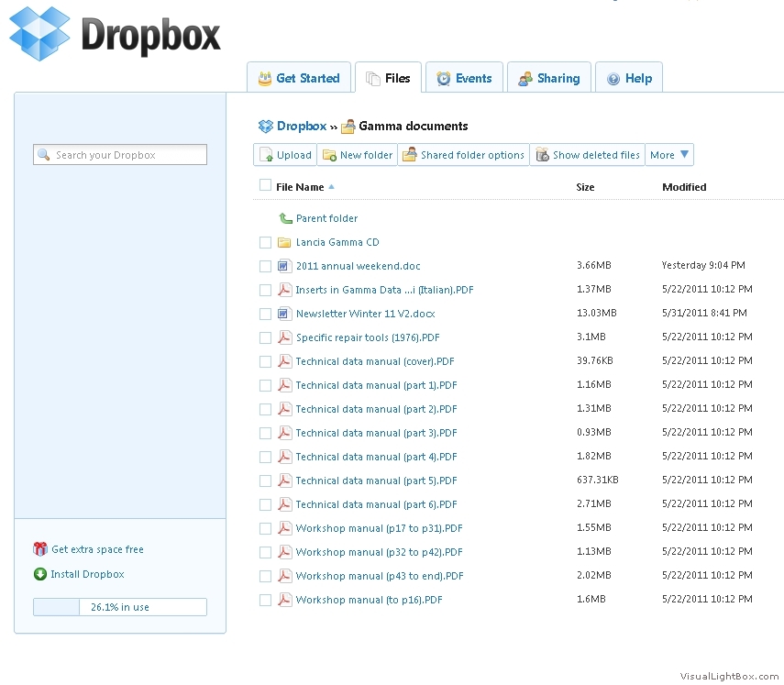Screen dimensions: 784x685
Task: Check the box for Lancia Gamma CD
Action: click(x=265, y=243)
